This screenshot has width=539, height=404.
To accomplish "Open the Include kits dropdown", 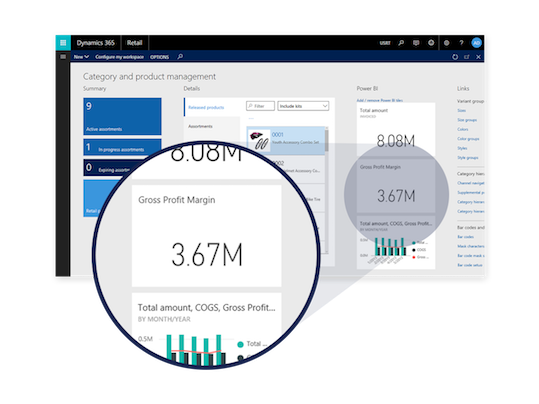I will [303, 106].
